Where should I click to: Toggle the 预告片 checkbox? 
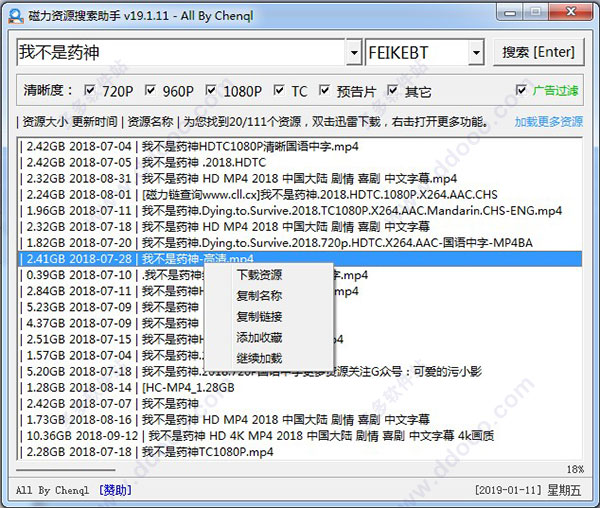click(x=324, y=90)
